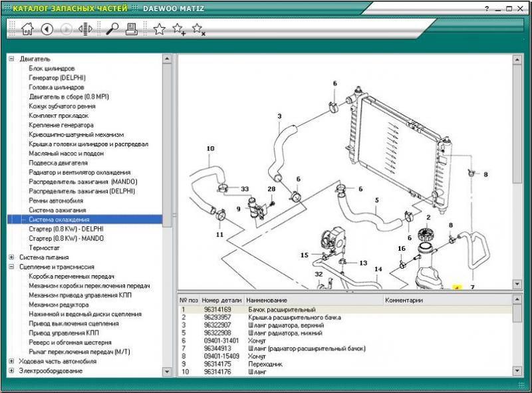Collapse the Сцепление и трансмиссия node
The image size is (532, 393).
(x=11, y=266)
